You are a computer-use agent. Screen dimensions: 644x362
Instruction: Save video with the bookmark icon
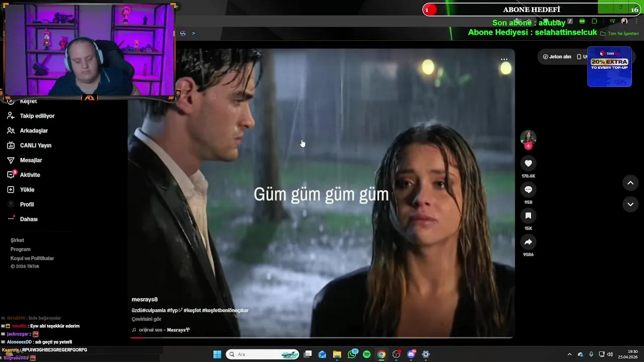pos(528,216)
